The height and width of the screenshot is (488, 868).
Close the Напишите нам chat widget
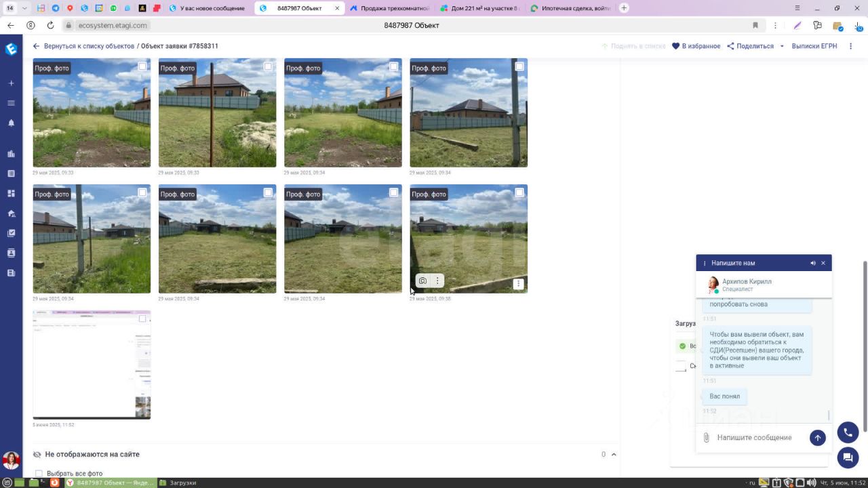tap(823, 263)
